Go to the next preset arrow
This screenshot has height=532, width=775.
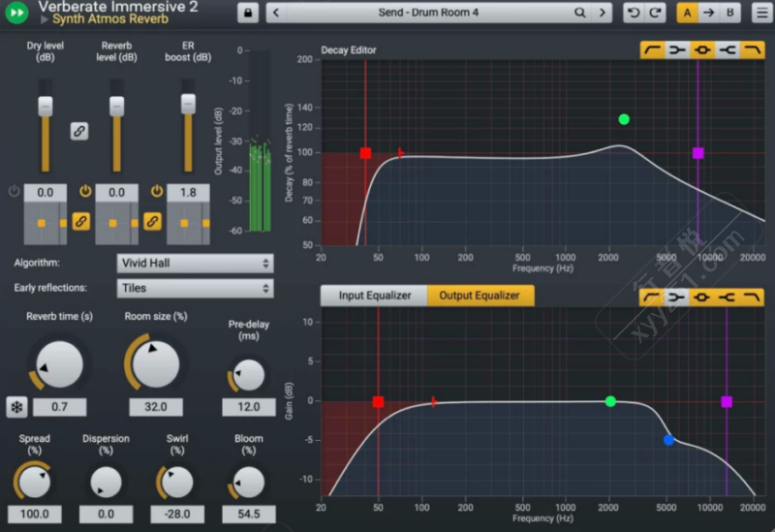pos(602,13)
